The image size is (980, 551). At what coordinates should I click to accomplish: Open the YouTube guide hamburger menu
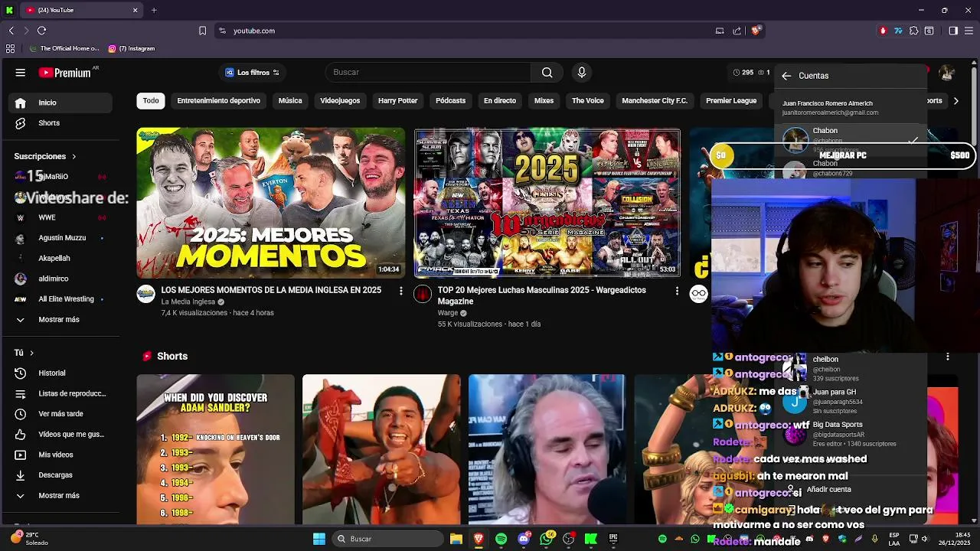21,73
